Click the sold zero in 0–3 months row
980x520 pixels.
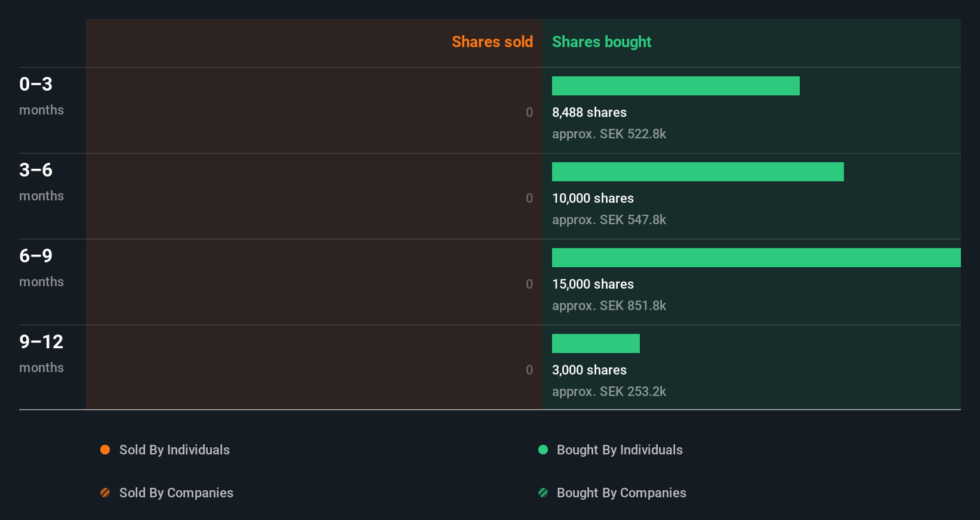pos(529,112)
